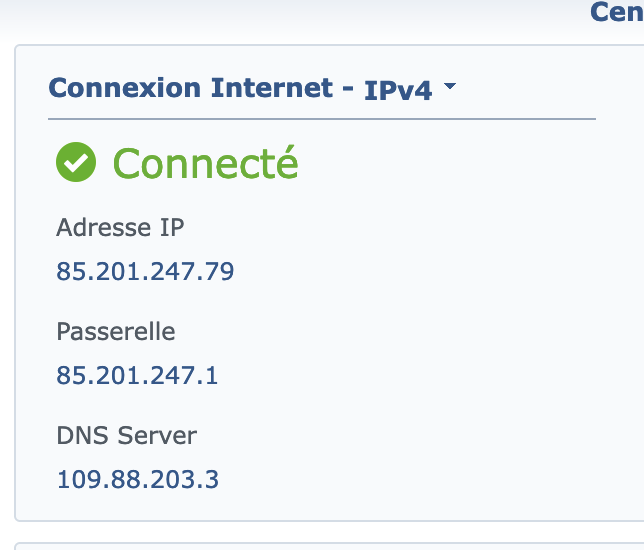The height and width of the screenshot is (550, 644).
Task: Click the DNS Server label
Action: (x=126, y=435)
